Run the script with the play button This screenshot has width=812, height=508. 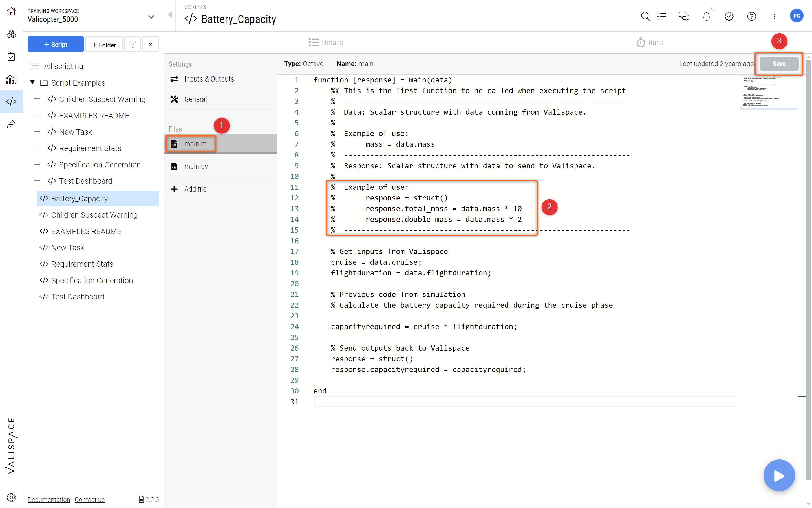(x=779, y=476)
